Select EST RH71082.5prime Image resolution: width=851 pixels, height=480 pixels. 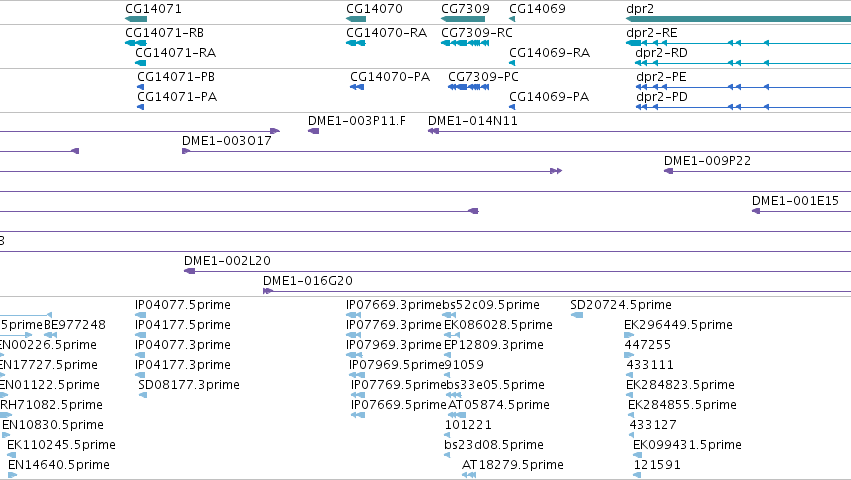pyautogui.click(x=51, y=405)
